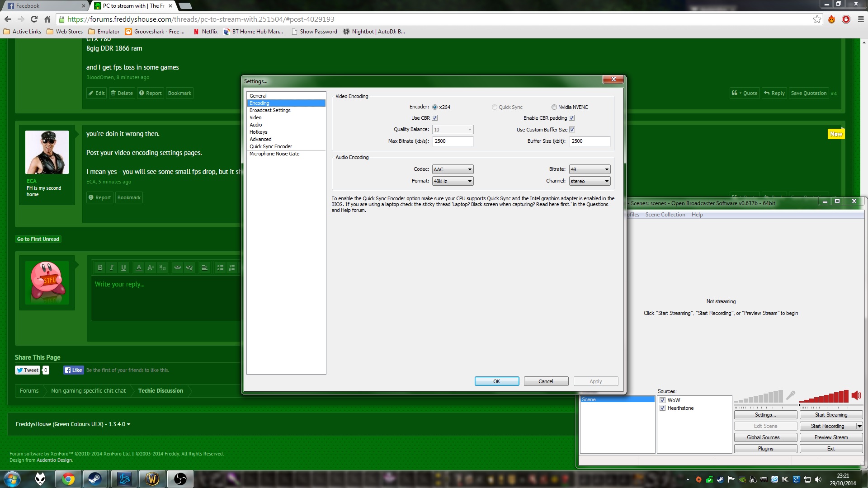868x488 pixels.
Task: Uncheck Hearthstone source in OBS
Action: (663, 408)
